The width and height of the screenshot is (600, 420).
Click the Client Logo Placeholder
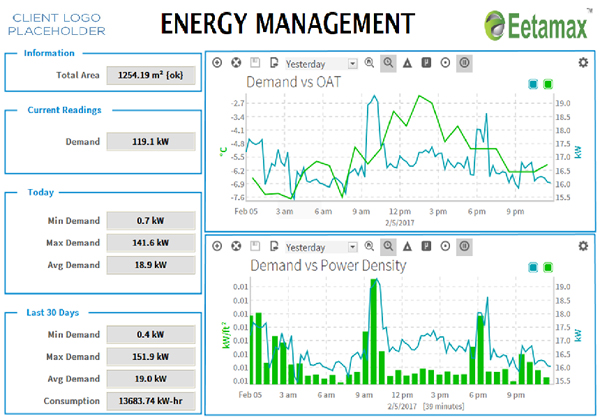57,24
